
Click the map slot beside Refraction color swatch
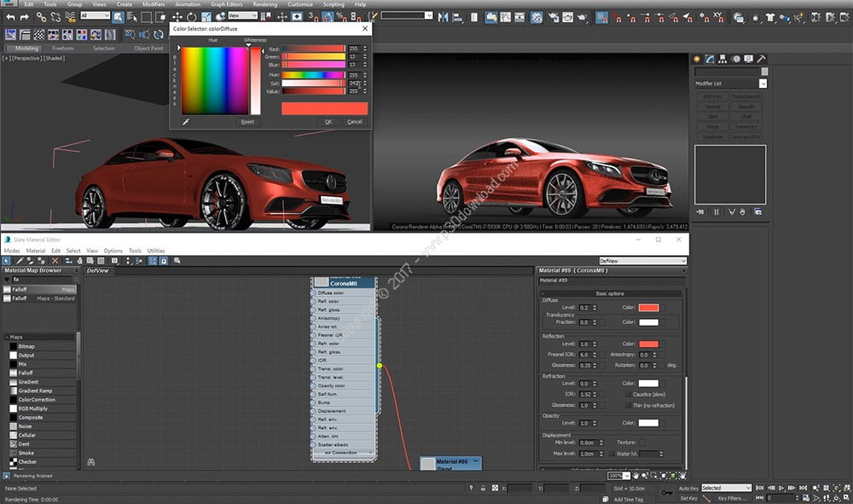click(663, 383)
